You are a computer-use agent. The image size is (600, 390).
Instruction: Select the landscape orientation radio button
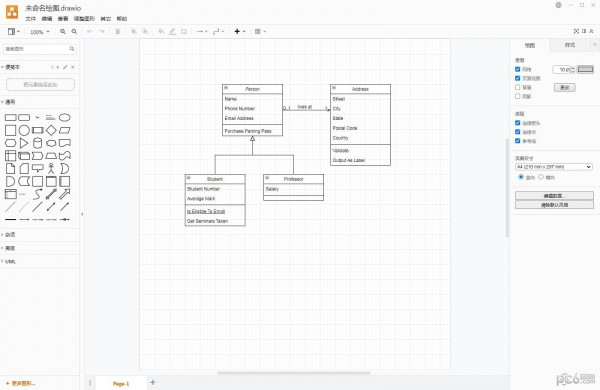tap(541, 177)
